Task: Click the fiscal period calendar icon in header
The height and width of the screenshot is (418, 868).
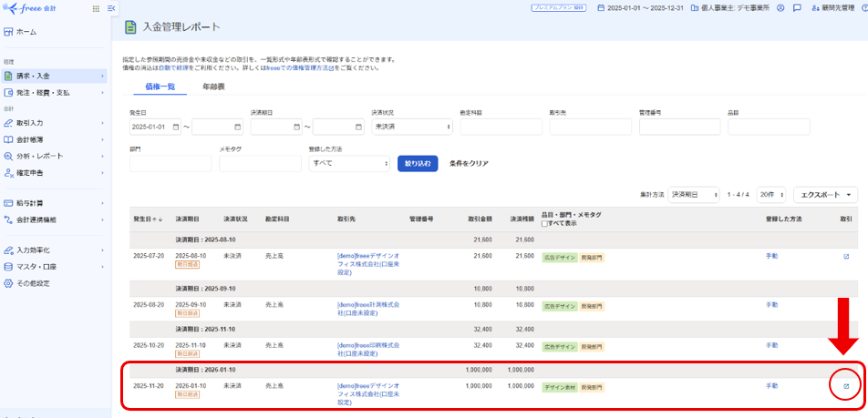Action: [602, 8]
